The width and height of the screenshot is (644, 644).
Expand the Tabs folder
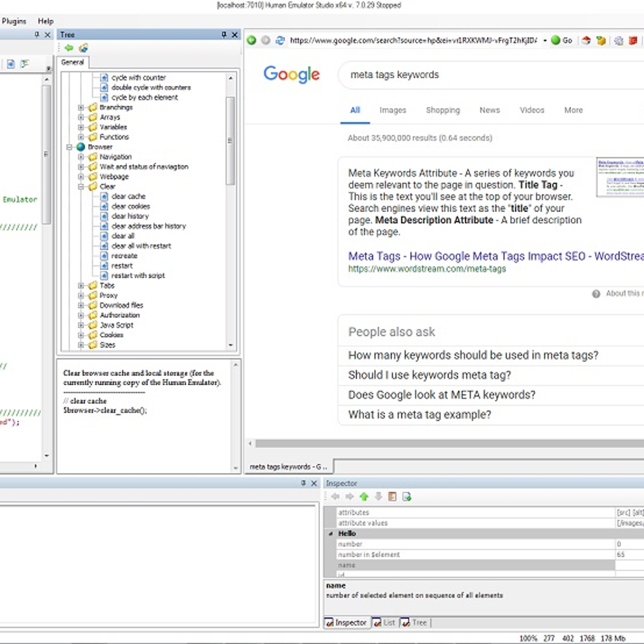(81, 285)
